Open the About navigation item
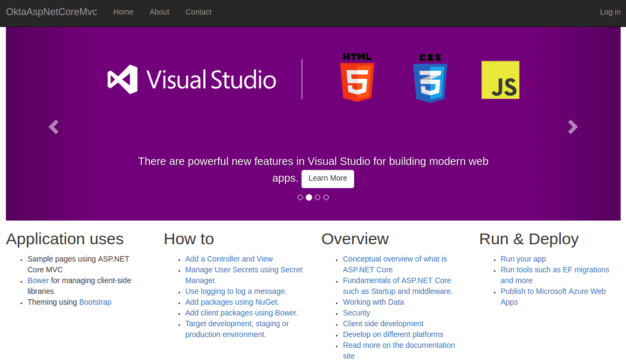 pyautogui.click(x=159, y=12)
